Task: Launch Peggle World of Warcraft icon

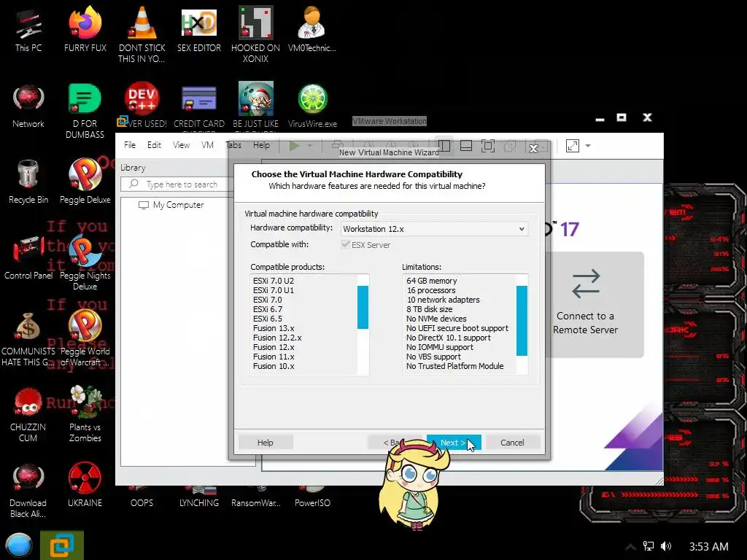Action: point(85,338)
